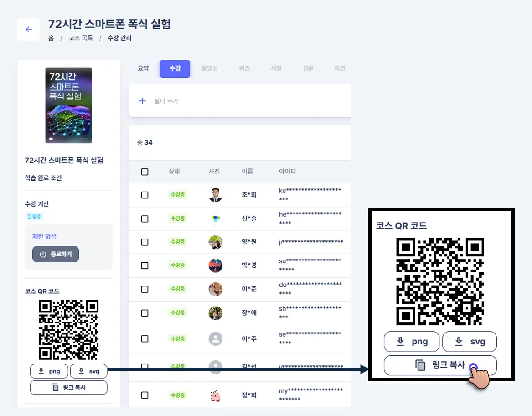This screenshot has height=416, width=532.
Task: Toggle the select-all checkbox in table header
Action: (x=145, y=172)
